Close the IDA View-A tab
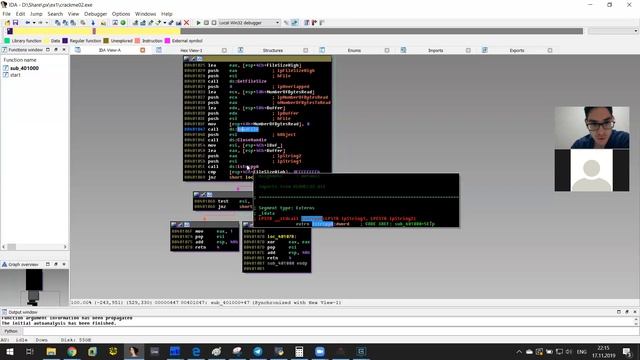Viewport: 640px width, 360px height. [142, 50]
